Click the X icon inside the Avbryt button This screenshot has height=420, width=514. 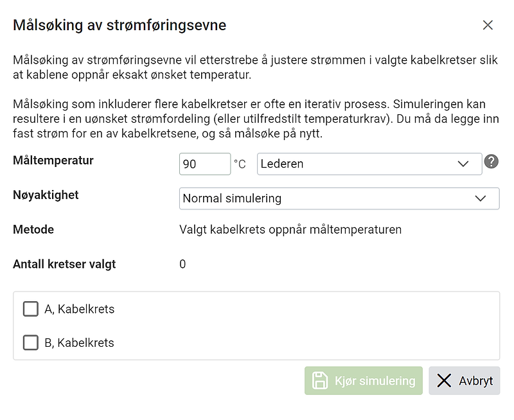point(444,381)
